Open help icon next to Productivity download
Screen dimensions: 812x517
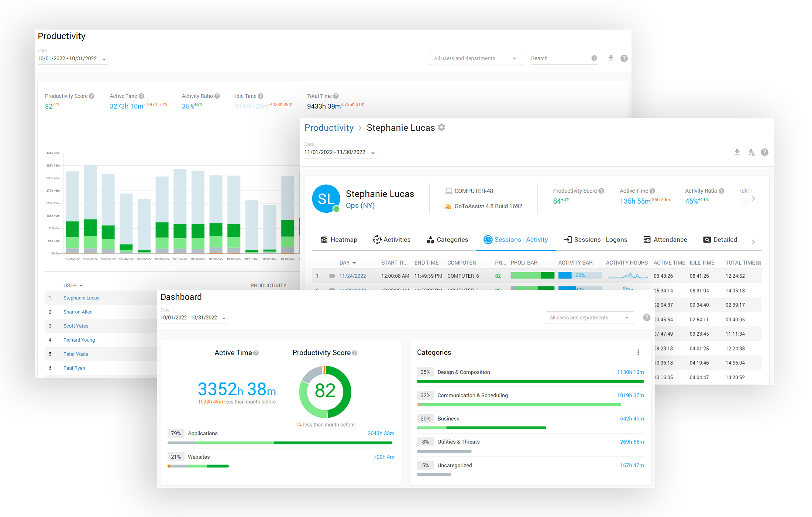click(624, 58)
